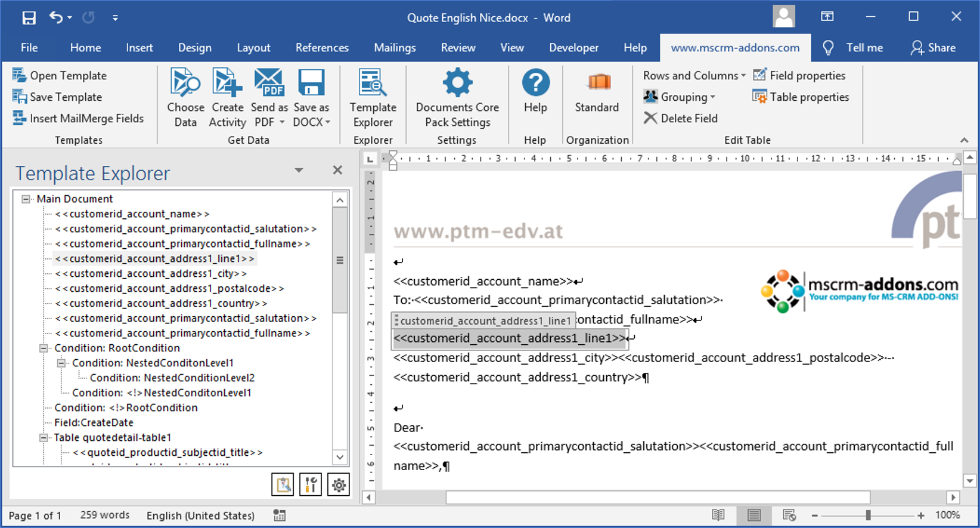Viewport: 980px width, 528px height.
Task: Select <<customerid_account_address1_city>> in tree
Action: tap(151, 274)
